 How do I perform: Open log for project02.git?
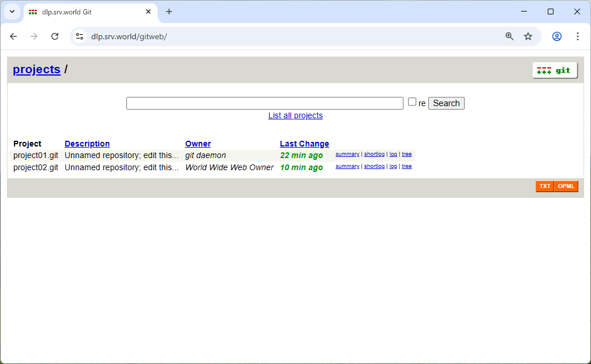(x=393, y=166)
